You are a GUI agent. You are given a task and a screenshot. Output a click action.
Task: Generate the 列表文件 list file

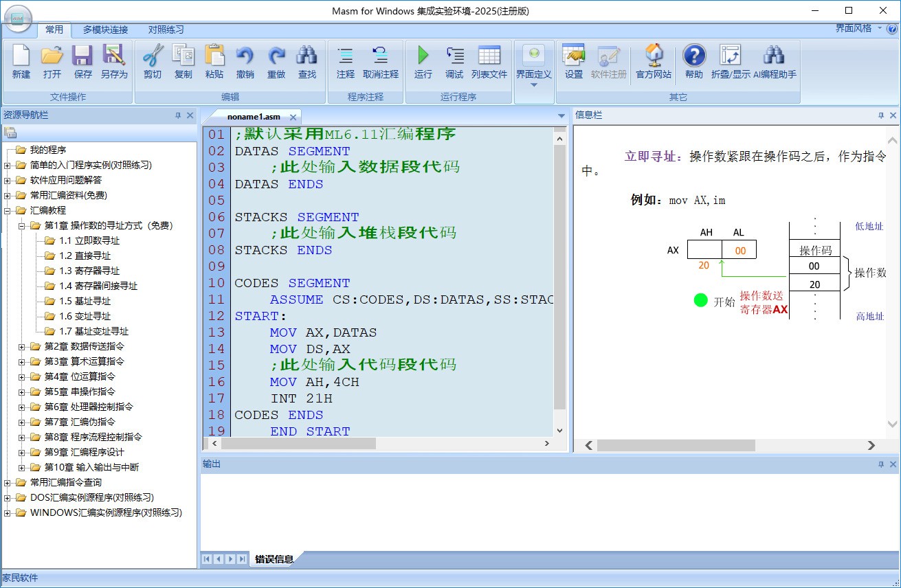(x=490, y=62)
